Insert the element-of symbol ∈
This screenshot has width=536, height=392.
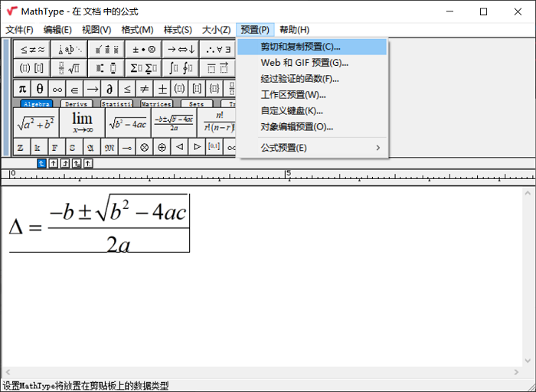[74, 89]
